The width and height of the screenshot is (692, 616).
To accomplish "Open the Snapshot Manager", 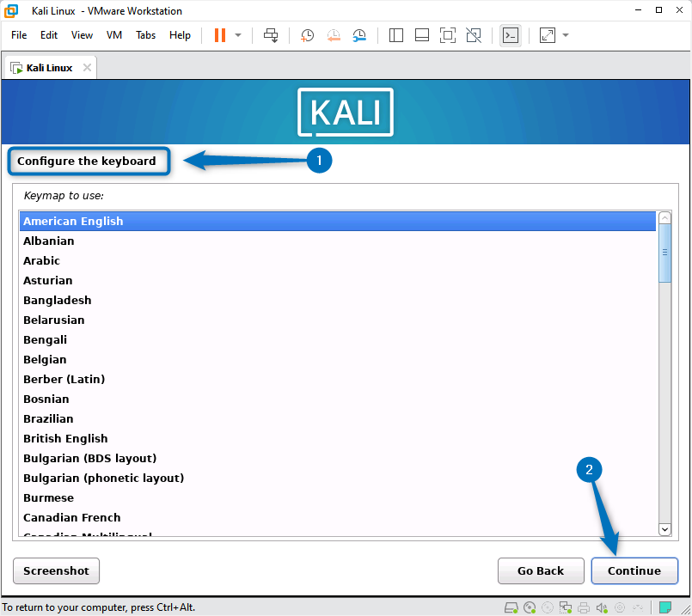I will (x=361, y=35).
